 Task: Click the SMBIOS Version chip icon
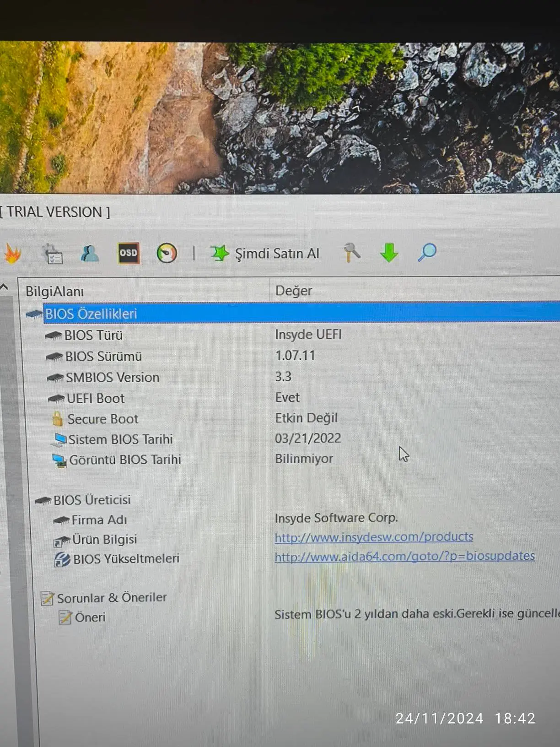[55, 378]
